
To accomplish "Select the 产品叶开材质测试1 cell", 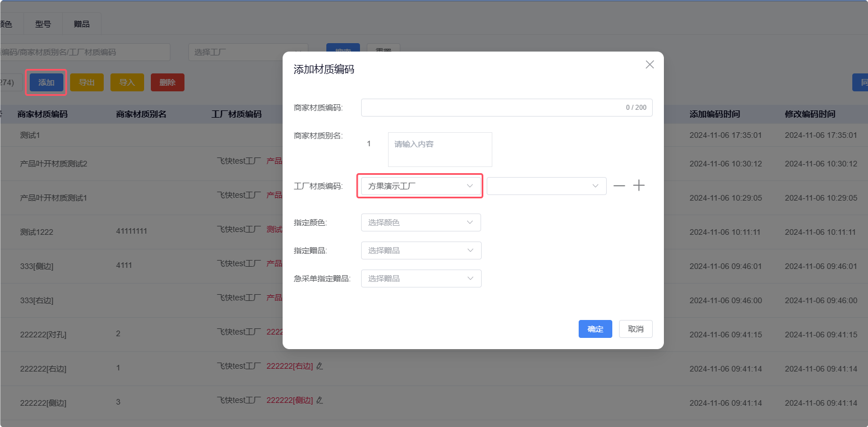I will [x=53, y=198].
